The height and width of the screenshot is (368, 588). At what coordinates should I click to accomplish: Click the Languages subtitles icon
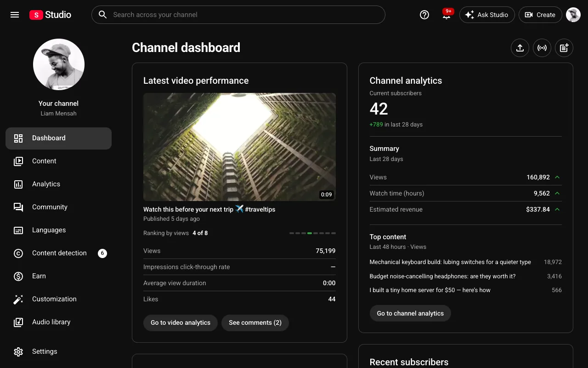[x=18, y=230]
